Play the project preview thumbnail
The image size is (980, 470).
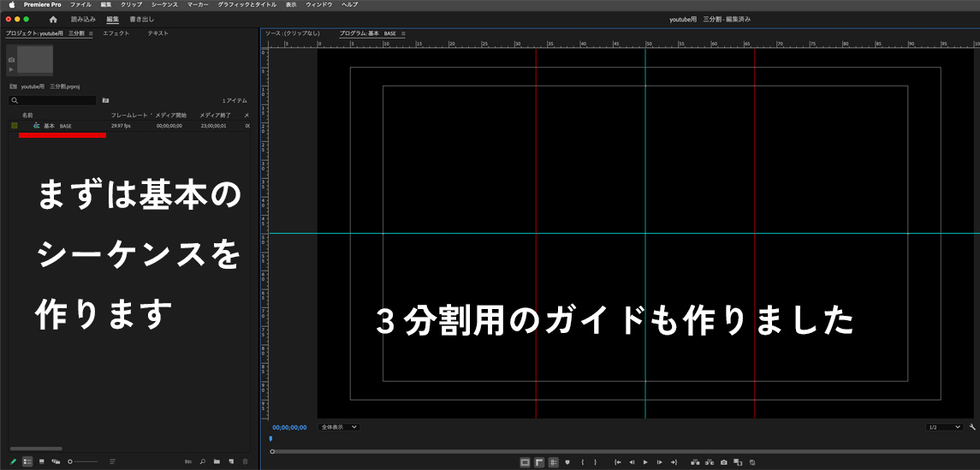11,68
